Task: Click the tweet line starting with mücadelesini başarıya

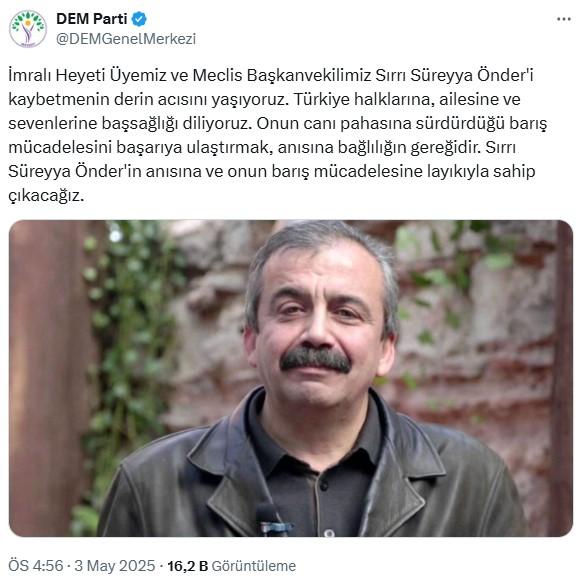Action: coord(262,148)
